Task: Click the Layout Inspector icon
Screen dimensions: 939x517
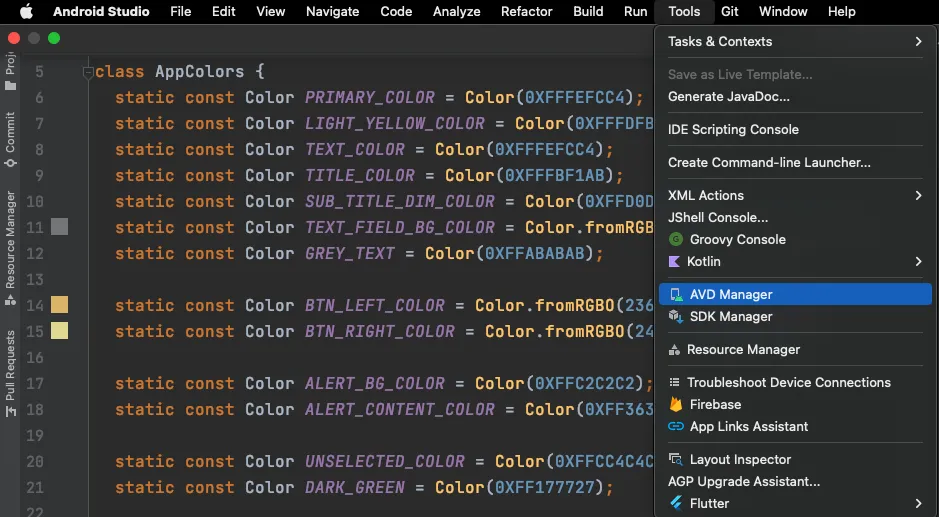Action: [676, 460]
